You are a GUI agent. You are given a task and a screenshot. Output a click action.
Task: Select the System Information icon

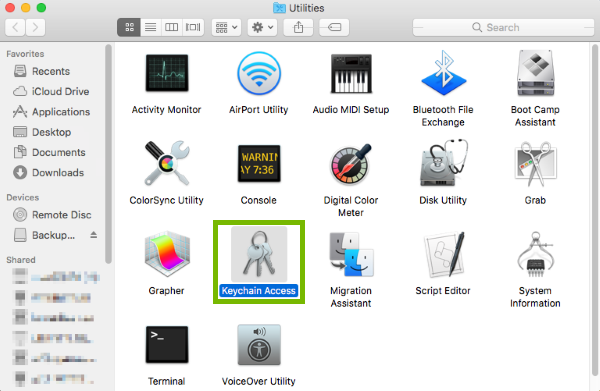[x=535, y=254]
